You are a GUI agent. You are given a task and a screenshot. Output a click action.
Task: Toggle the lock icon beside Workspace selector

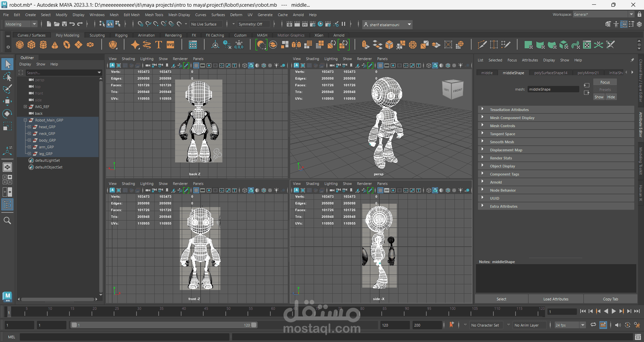639,14
